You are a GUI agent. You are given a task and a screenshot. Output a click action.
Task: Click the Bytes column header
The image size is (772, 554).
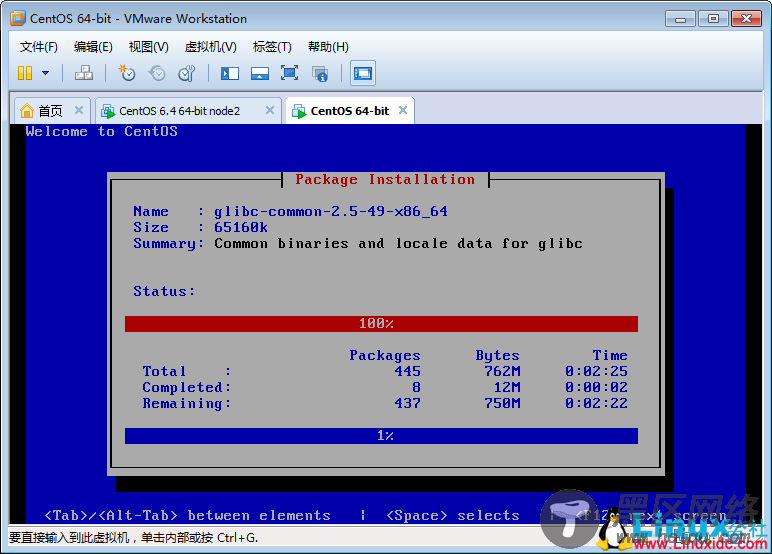pyautogui.click(x=497, y=356)
